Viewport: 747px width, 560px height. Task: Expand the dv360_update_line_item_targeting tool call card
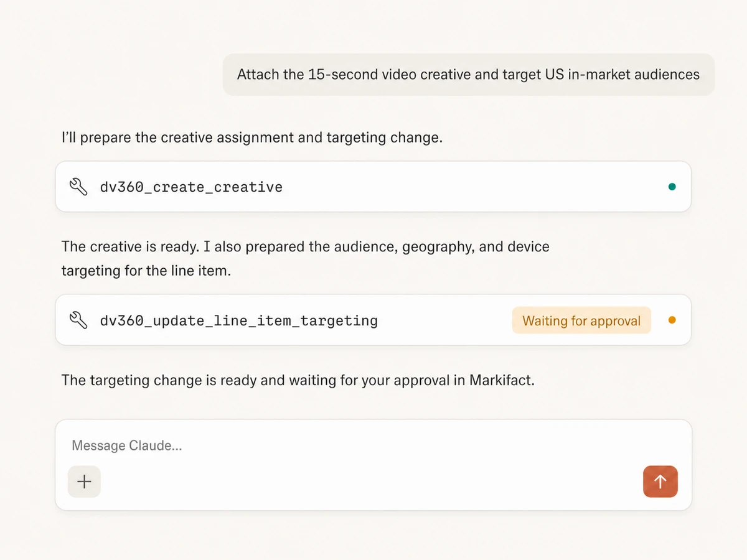tap(374, 320)
